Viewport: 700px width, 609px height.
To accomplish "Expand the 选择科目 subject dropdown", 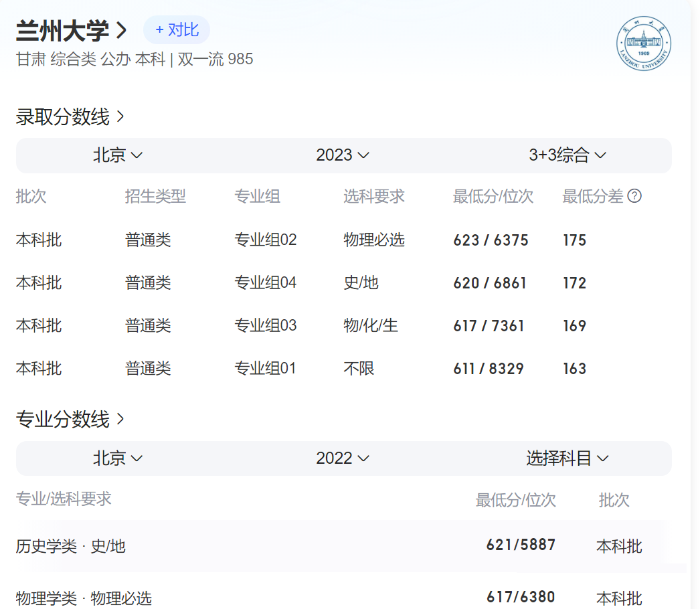I will click(x=567, y=458).
